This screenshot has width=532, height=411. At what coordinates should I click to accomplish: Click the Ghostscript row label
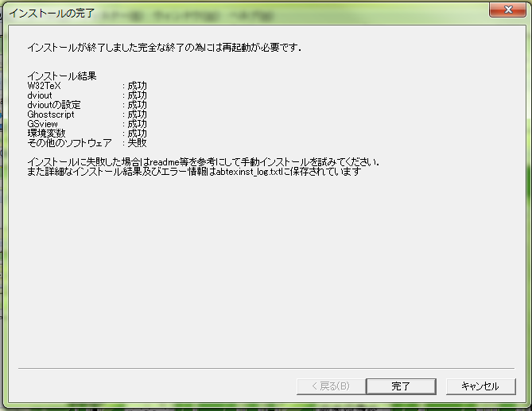point(51,114)
